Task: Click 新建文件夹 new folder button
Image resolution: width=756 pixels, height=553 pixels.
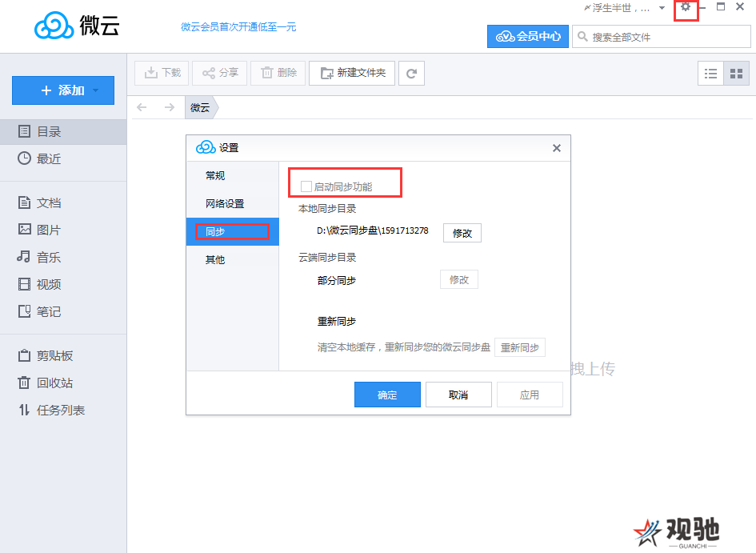Action: 352,73
